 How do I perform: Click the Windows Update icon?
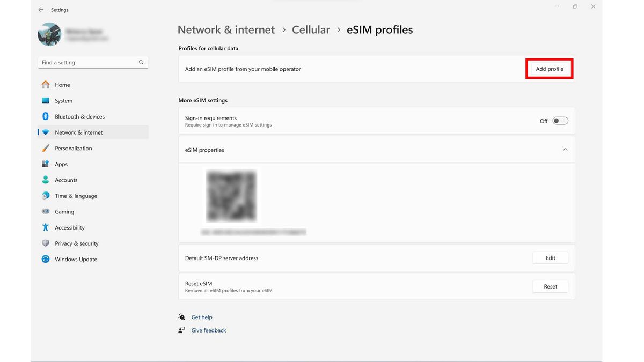tap(46, 259)
